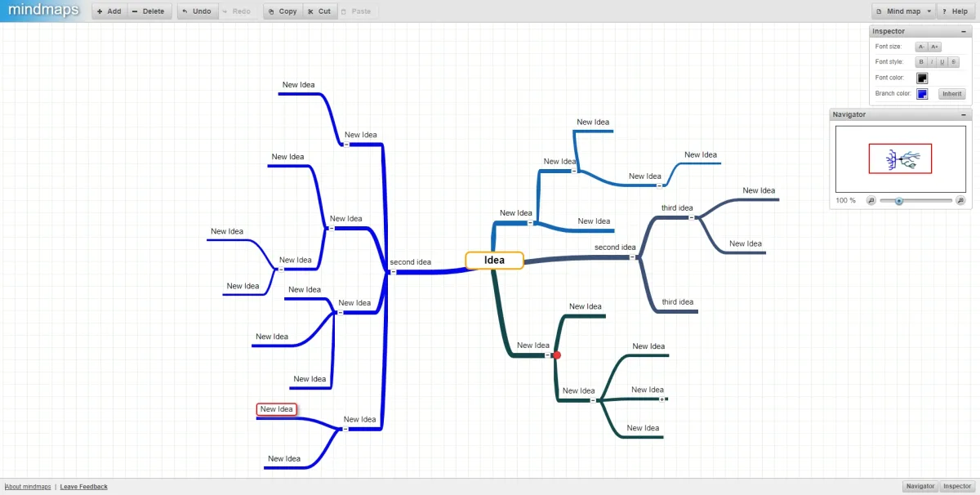The height and width of the screenshot is (495, 980).
Task: Click the Add node toolbar button
Action: [x=109, y=11]
